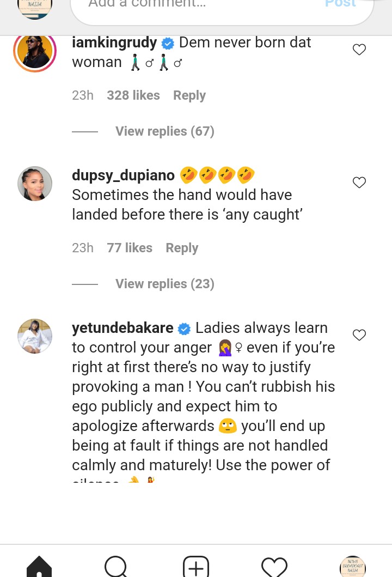
Task: Reply to dupsy_dupiano's comment
Action: point(182,248)
